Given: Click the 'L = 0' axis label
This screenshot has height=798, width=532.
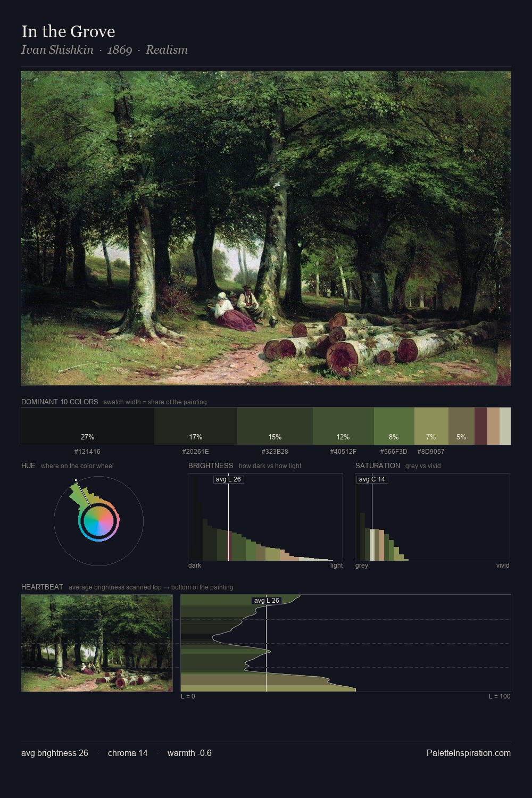Looking at the screenshot, I should 188,696.
